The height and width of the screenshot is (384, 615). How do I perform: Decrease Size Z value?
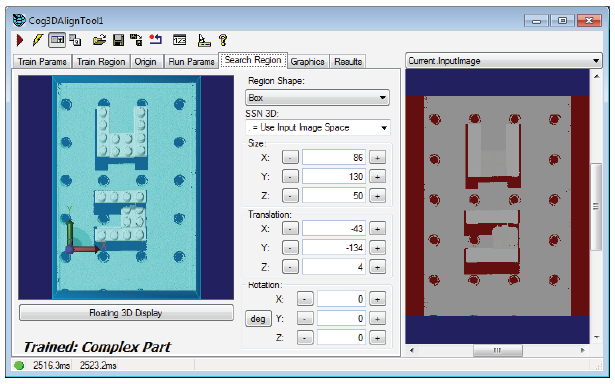point(290,196)
